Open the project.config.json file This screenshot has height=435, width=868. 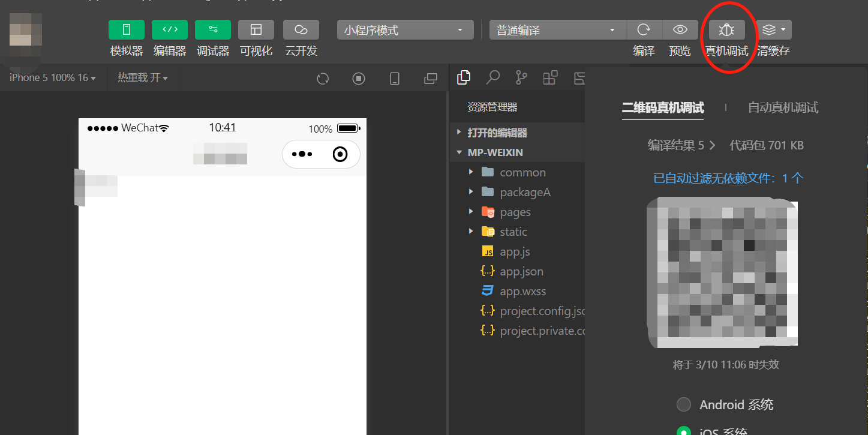tap(517, 311)
